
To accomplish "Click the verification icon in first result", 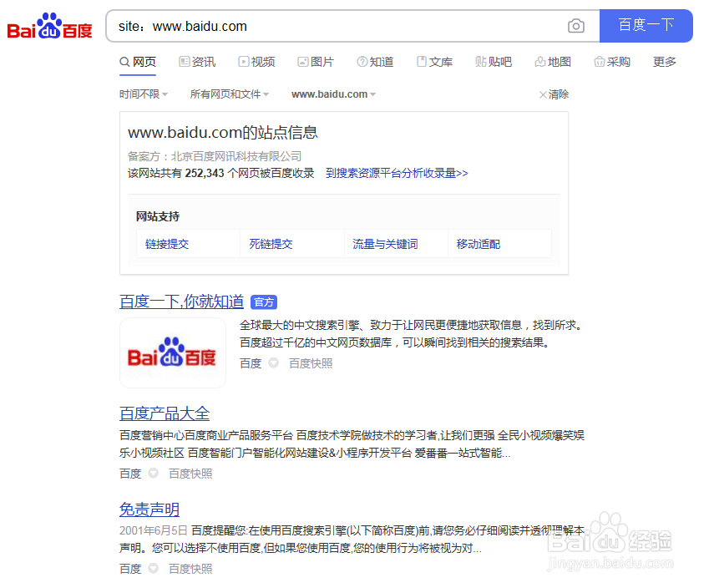I will (x=274, y=363).
